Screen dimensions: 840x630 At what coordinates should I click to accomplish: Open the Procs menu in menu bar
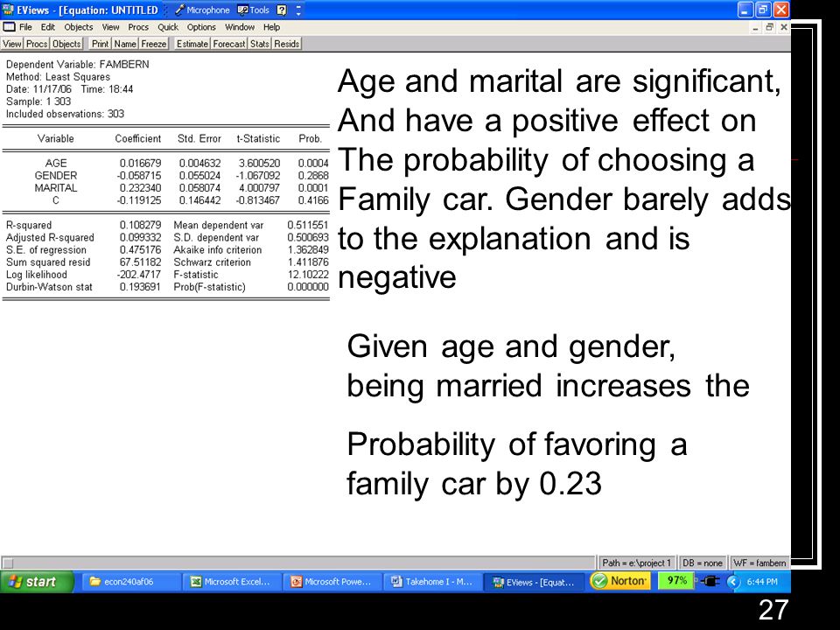[138, 27]
